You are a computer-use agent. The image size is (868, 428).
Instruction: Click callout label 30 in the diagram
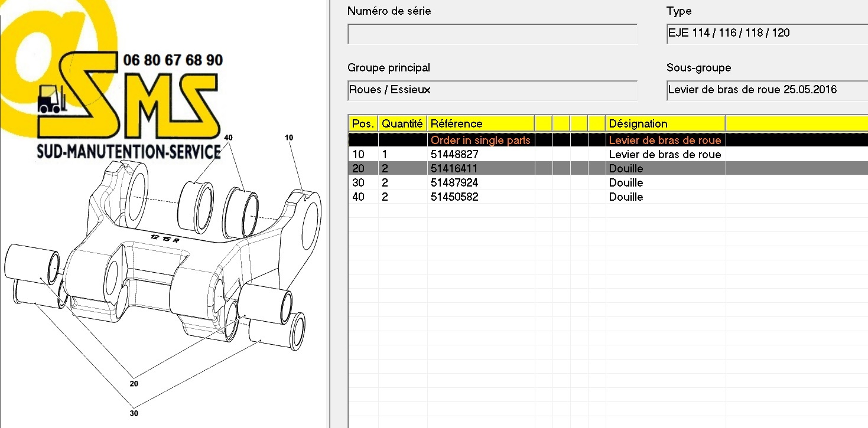tap(134, 413)
